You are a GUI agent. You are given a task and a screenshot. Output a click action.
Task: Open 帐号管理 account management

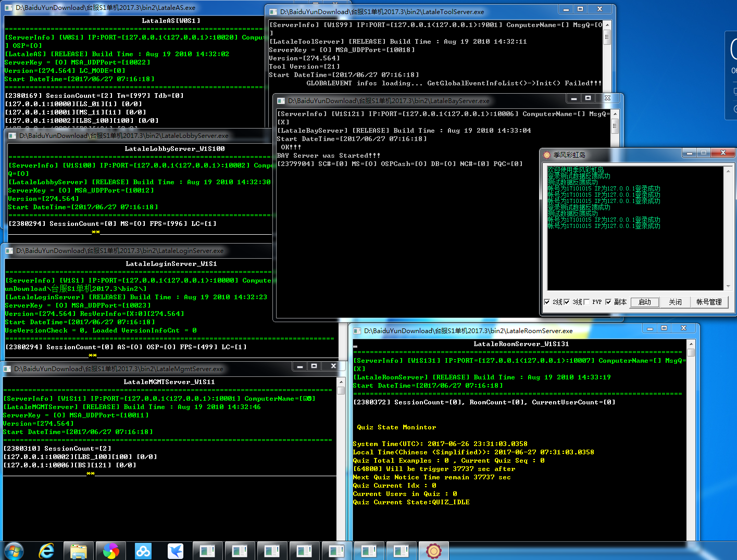(x=709, y=302)
